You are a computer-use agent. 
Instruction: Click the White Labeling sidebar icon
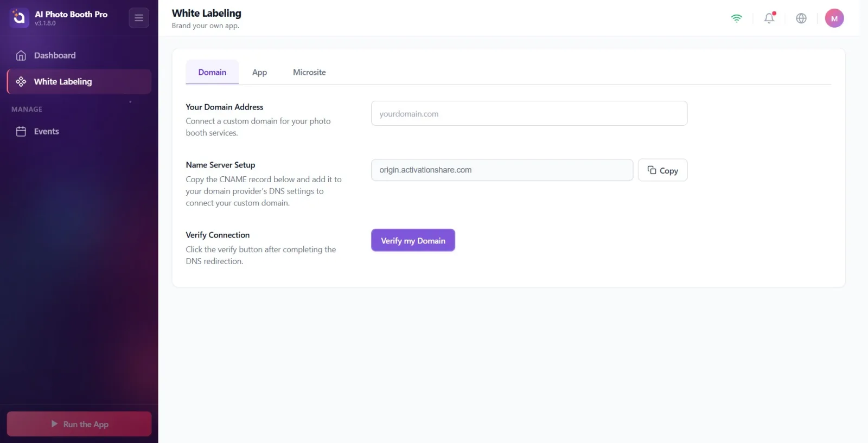tap(21, 81)
